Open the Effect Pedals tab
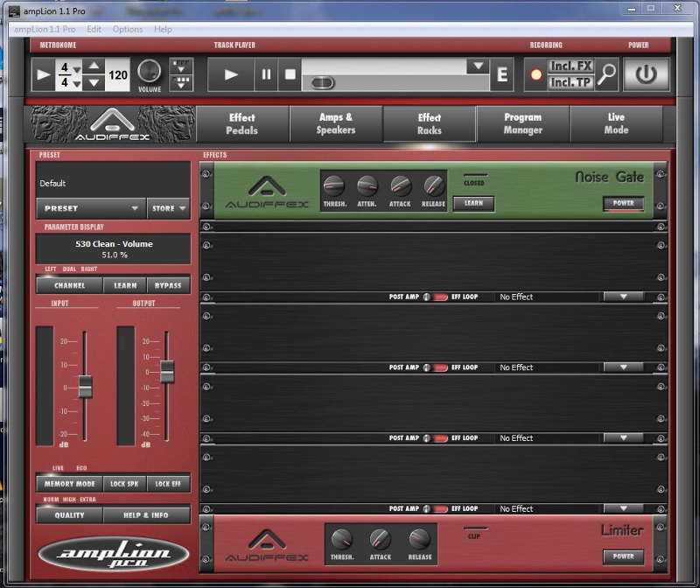Viewport: 700px width, 588px height. click(241, 123)
